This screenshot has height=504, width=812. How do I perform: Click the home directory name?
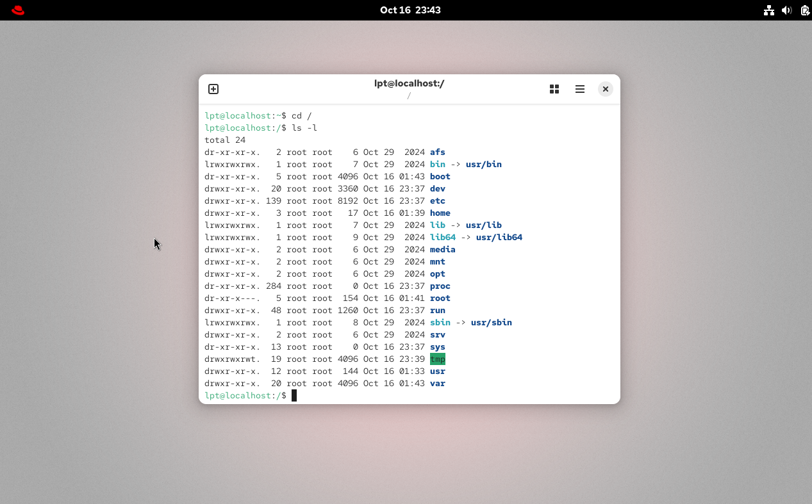click(x=440, y=213)
